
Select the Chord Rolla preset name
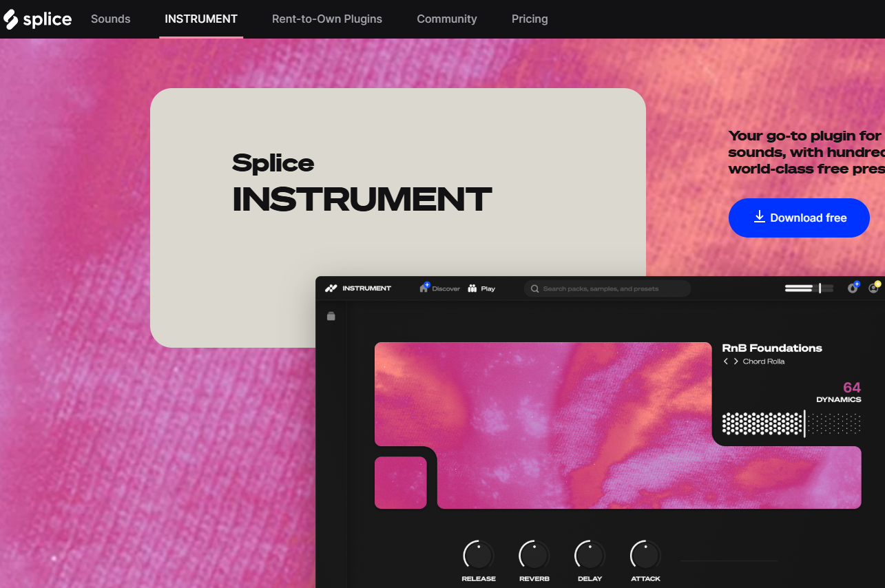764,360
